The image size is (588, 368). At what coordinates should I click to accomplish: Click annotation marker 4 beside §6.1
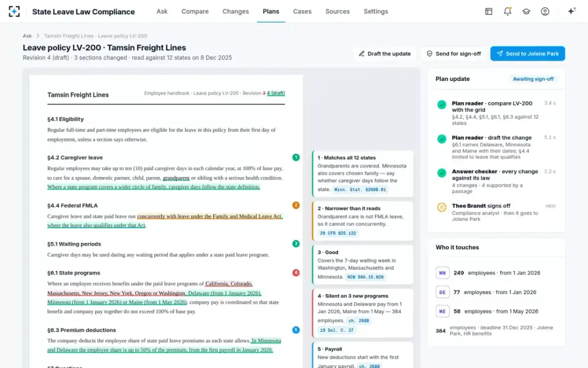point(296,272)
